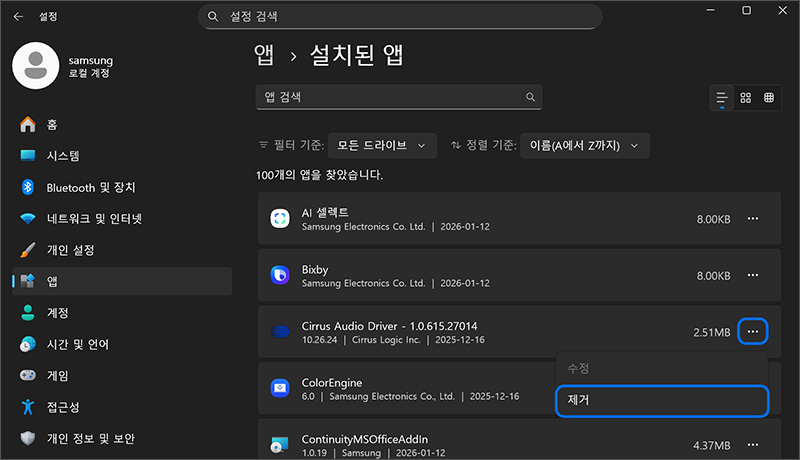Click the ColorEngine app name
Image resolution: width=800 pixels, height=460 pixels.
tap(332, 382)
